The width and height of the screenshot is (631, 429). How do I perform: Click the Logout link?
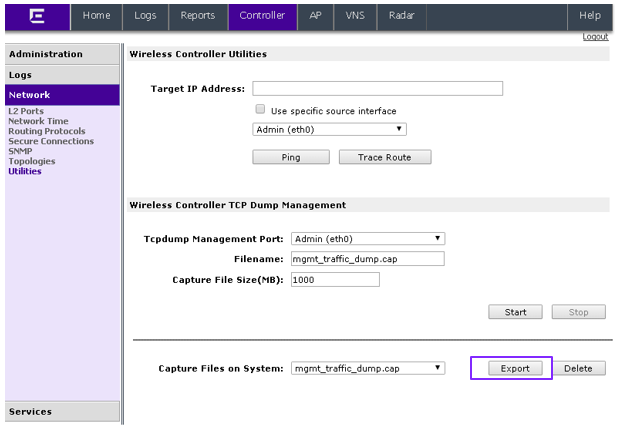pos(595,37)
